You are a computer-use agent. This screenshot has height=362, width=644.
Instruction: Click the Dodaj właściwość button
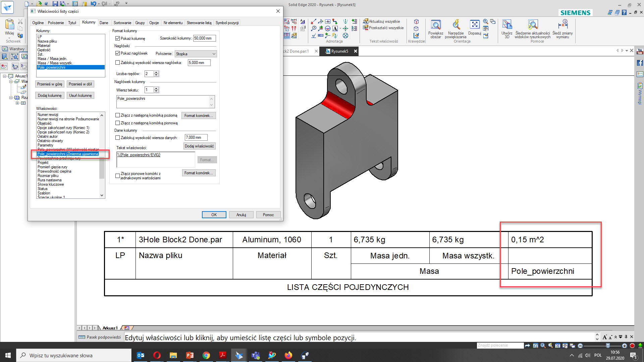point(199,146)
